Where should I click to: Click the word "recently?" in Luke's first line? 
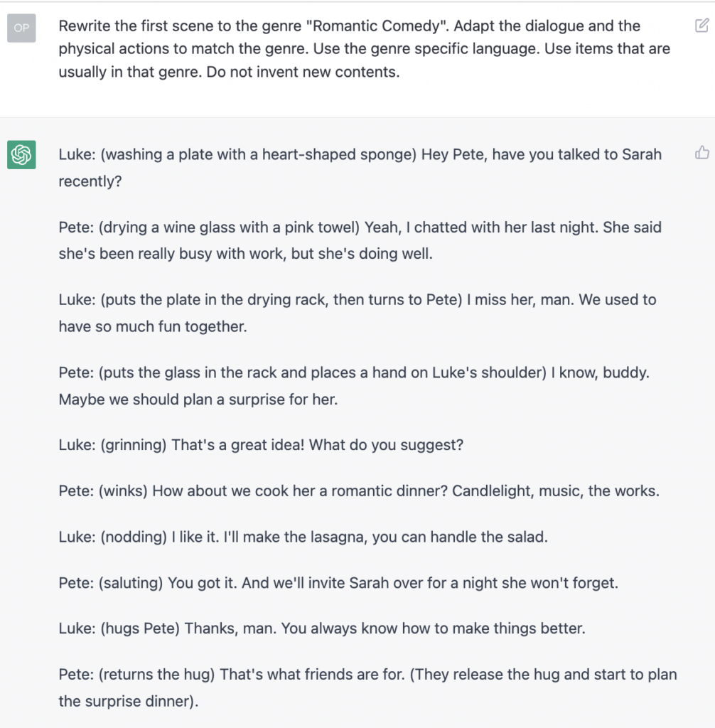pos(90,181)
